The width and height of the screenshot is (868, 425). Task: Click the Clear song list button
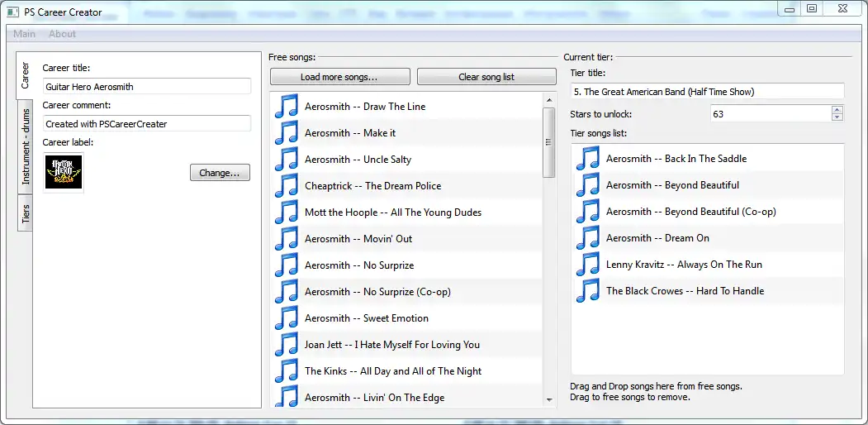click(x=486, y=77)
